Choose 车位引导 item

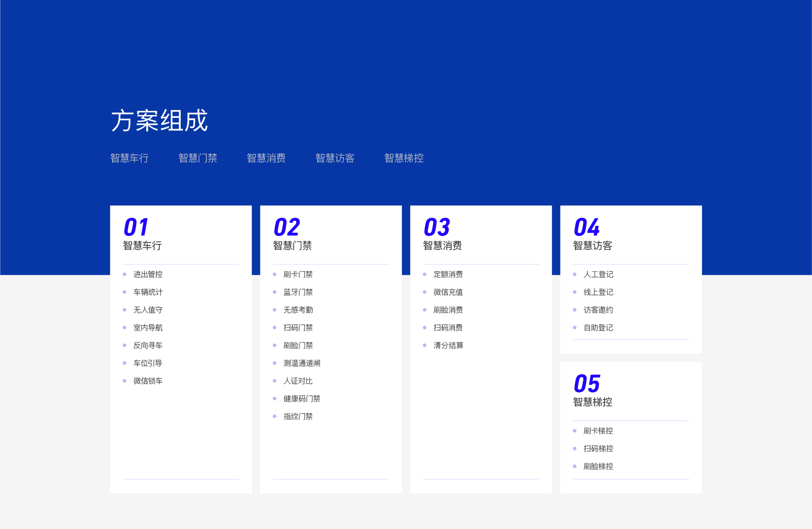point(148,363)
